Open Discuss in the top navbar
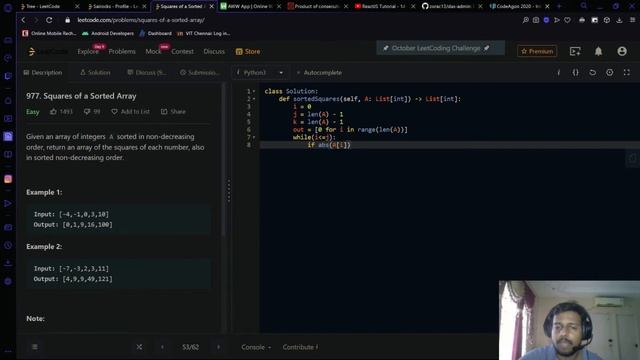 (214, 51)
